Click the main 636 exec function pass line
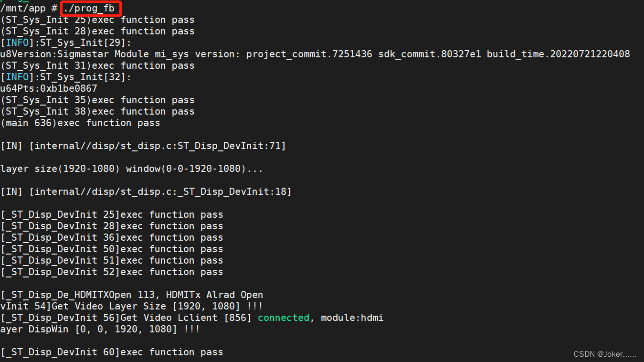The height and width of the screenshot is (362, 644). 80,123
